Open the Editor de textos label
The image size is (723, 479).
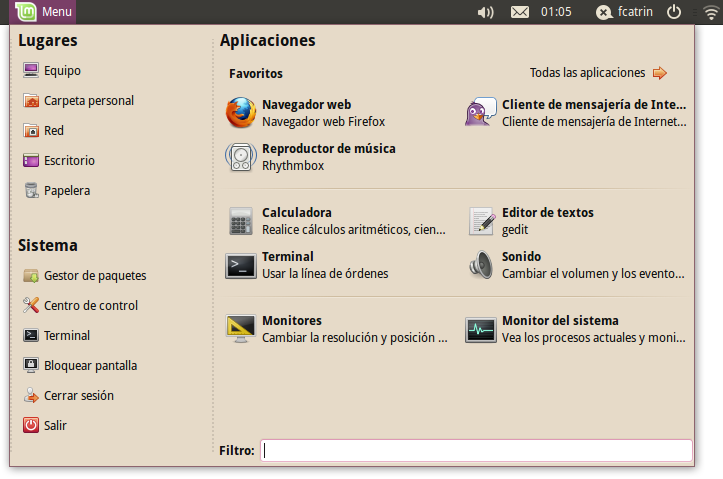547,213
